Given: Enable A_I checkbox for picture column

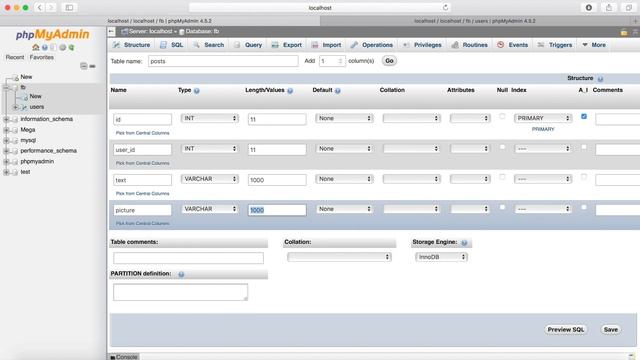Looking at the screenshot, I should tap(584, 207).
